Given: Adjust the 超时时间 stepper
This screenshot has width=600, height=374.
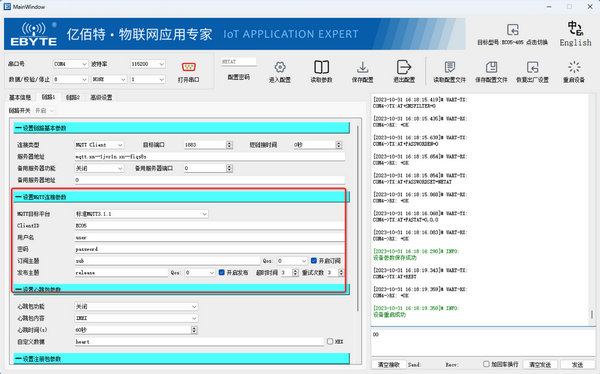Looking at the screenshot, I should (x=295, y=273).
